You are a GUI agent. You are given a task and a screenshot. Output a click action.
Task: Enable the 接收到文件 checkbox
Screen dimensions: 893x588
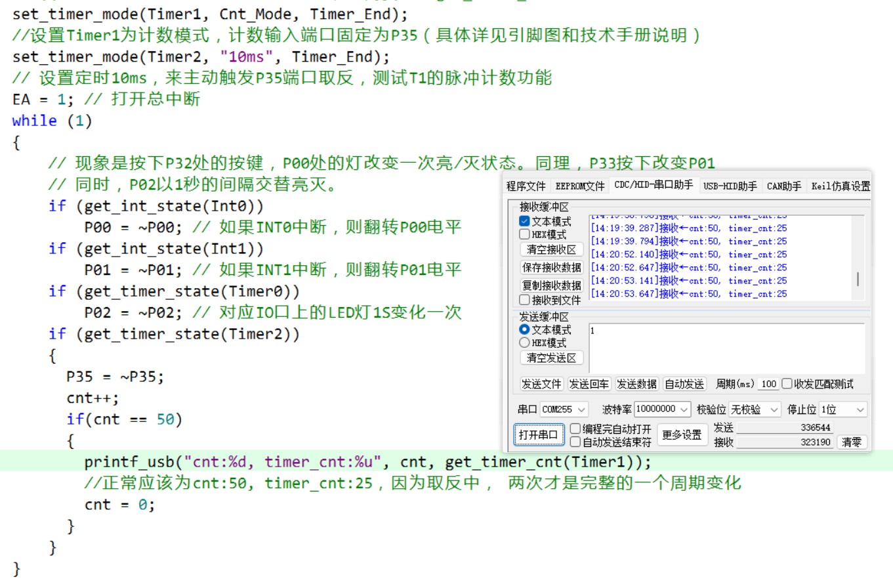pyautogui.click(x=524, y=300)
